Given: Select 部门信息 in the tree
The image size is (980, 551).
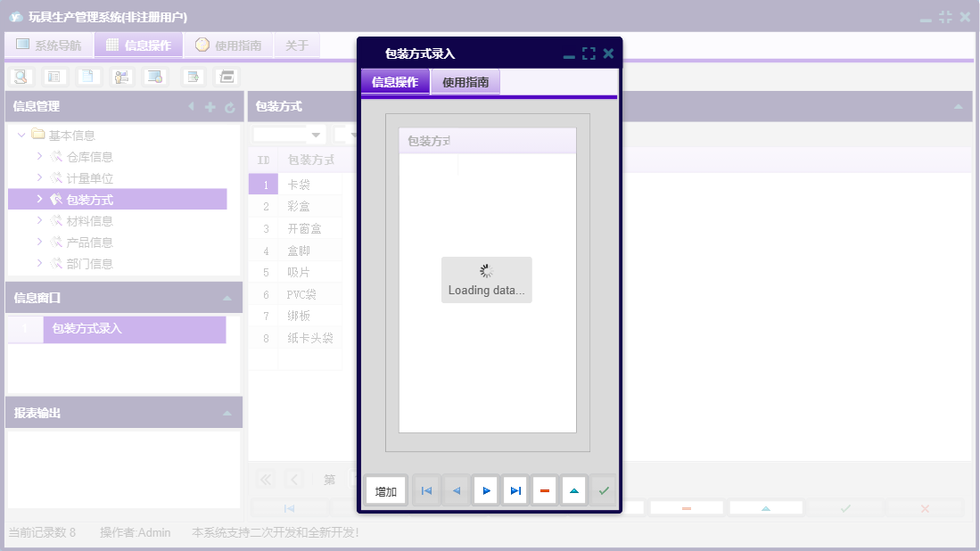Looking at the screenshot, I should pos(89,263).
